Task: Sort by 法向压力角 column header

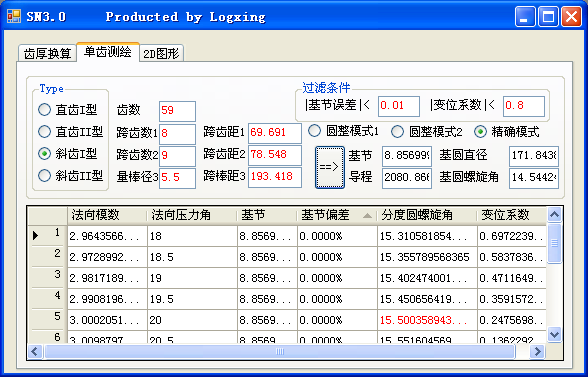Action: click(192, 215)
